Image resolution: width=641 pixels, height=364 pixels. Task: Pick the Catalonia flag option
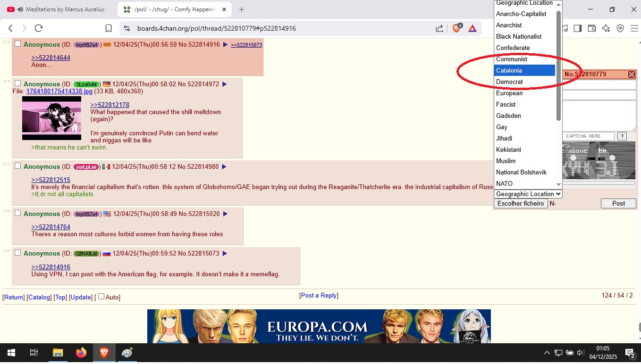tap(524, 70)
